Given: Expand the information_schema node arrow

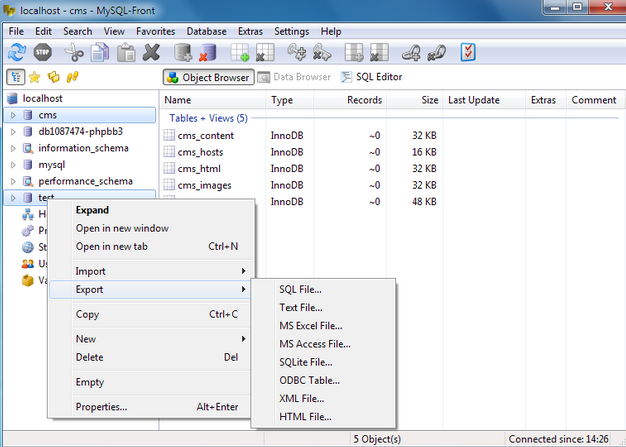Looking at the screenshot, I should click(x=13, y=148).
